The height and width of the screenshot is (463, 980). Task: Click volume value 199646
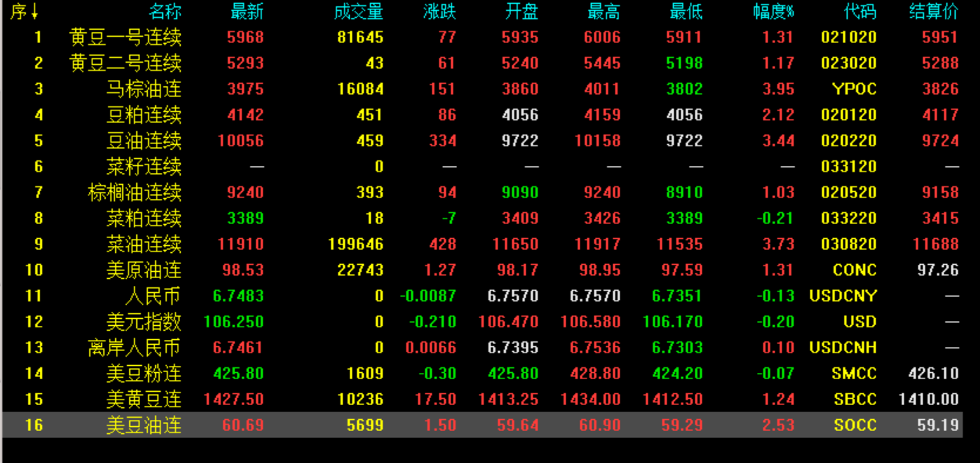355,244
